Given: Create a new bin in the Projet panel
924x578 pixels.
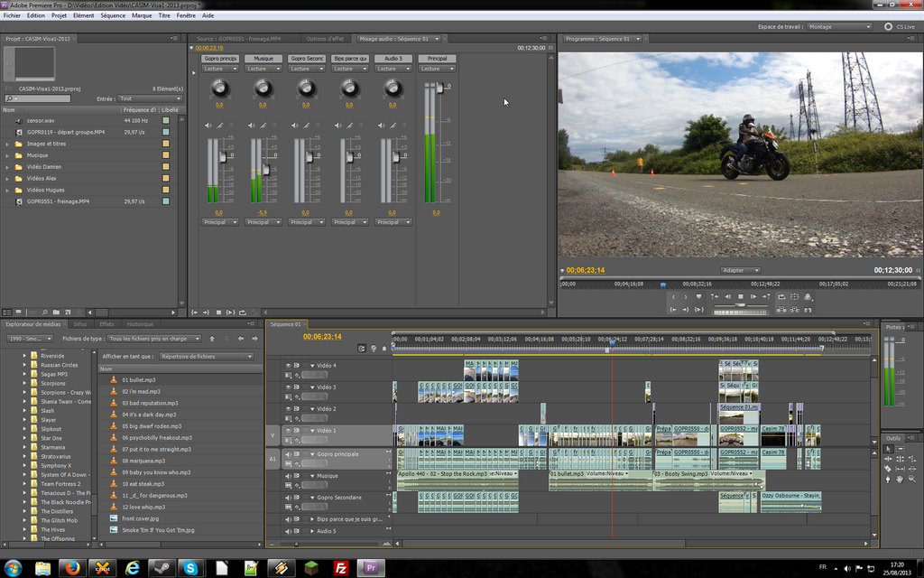Looking at the screenshot, I should pyautogui.click(x=56, y=312).
